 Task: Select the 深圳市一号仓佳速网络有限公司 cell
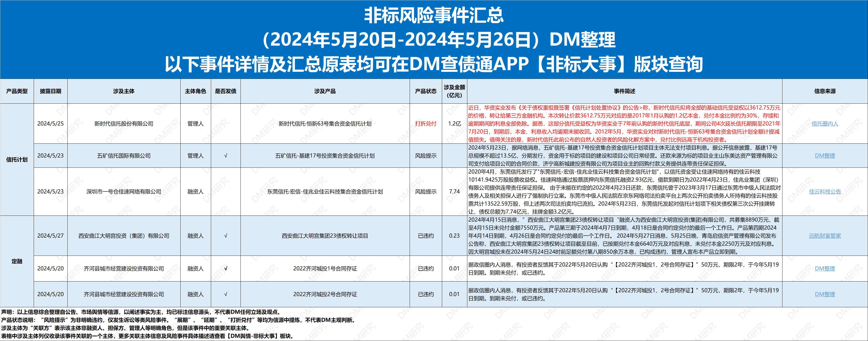pyautogui.click(x=124, y=191)
